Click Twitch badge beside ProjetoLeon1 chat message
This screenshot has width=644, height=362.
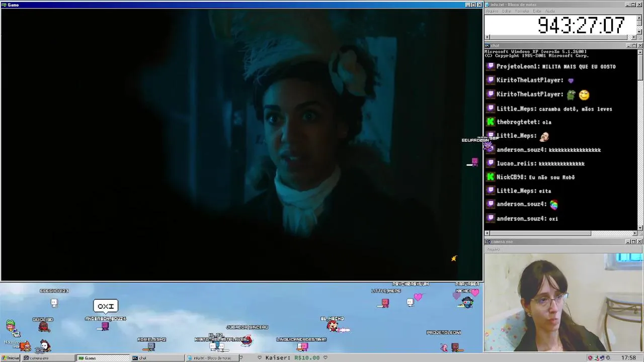(x=491, y=66)
